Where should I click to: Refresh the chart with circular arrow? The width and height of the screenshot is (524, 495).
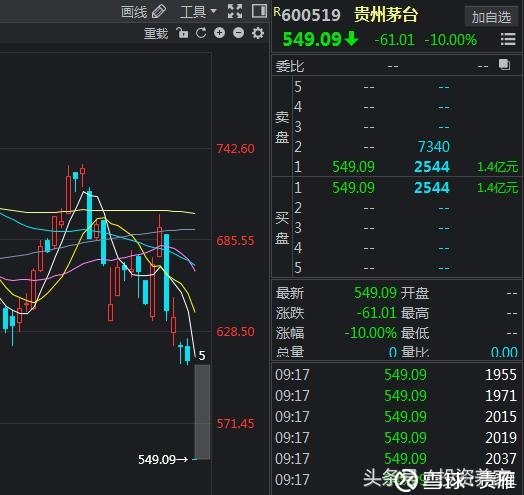point(201,33)
